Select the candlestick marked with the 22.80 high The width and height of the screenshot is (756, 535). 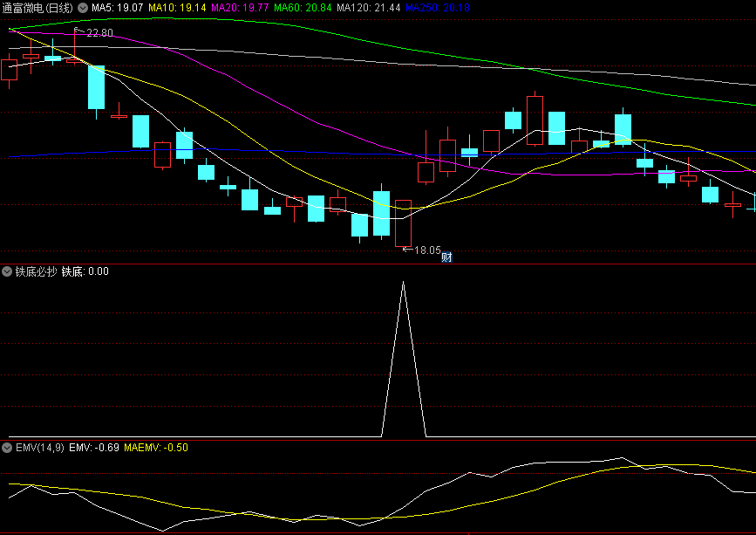(x=74, y=60)
